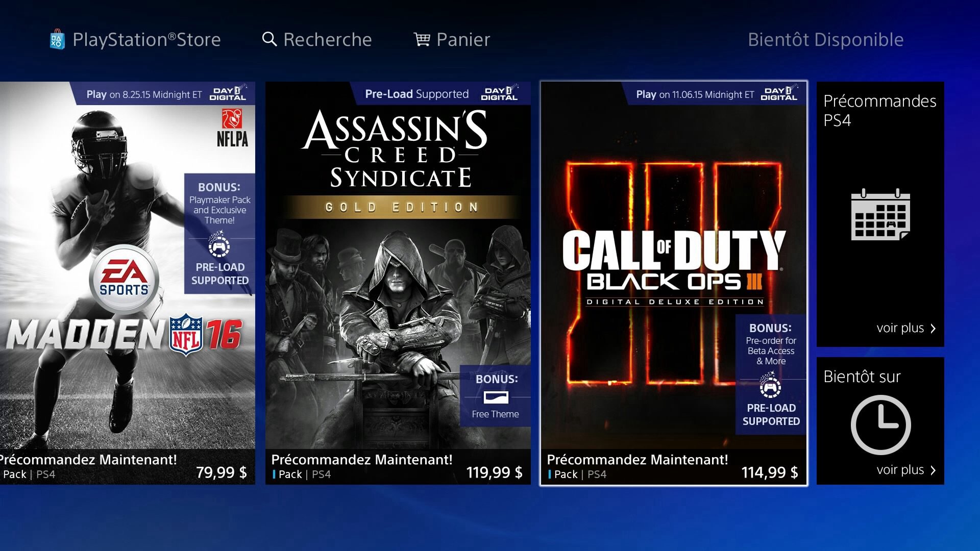Click Pack | PS4 label under Madden

(x=29, y=474)
